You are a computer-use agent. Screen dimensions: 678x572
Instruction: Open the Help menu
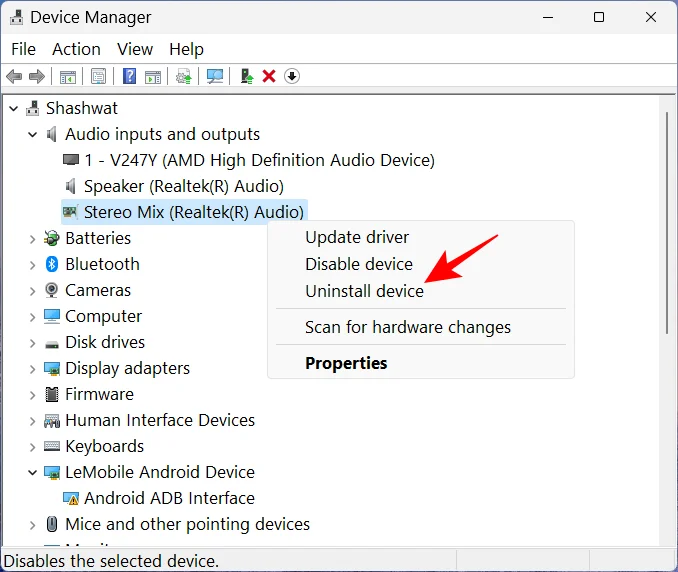[x=186, y=49]
